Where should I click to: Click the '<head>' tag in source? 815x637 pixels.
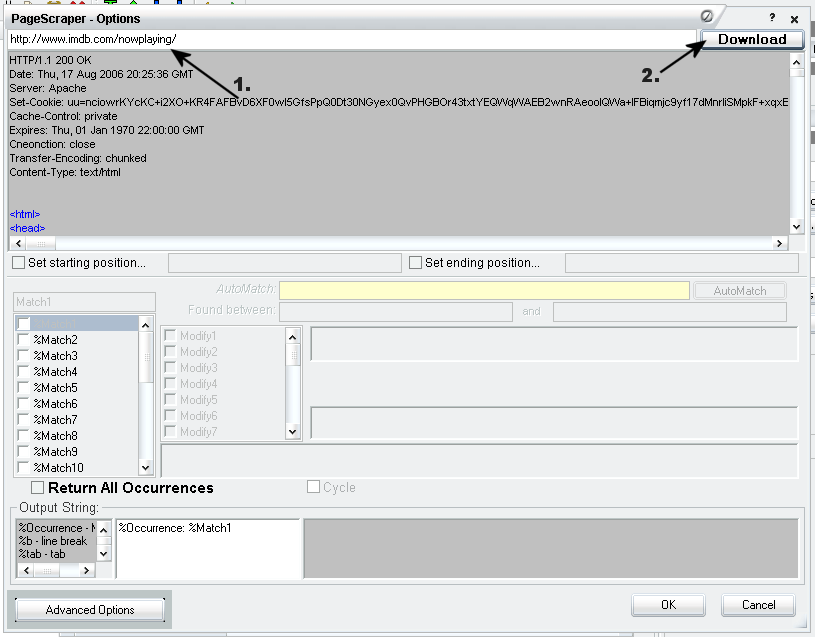point(28,228)
